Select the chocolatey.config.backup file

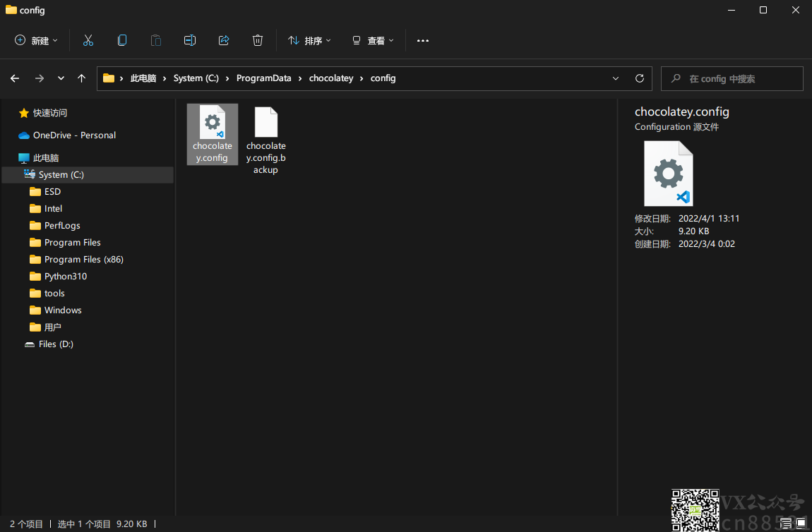266,140
